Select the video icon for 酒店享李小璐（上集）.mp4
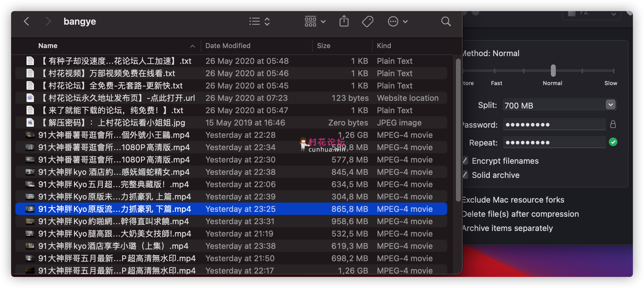 30,246
